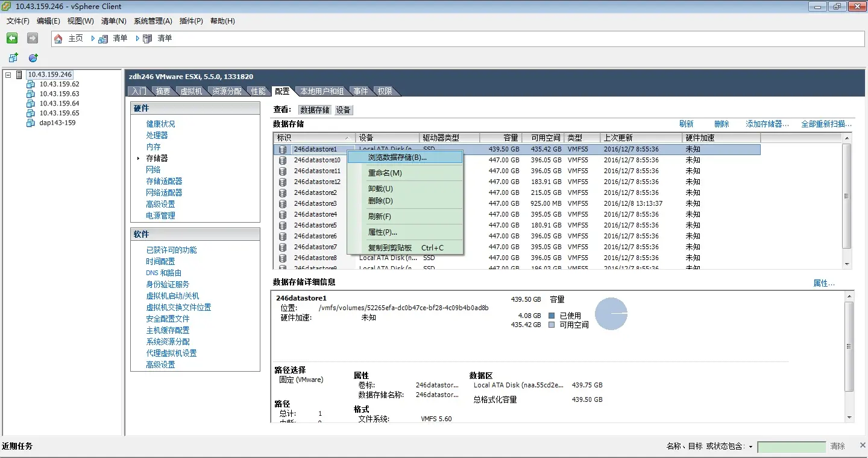Click datastore icon of 246datastore5 row
The image size is (868, 458).
click(x=283, y=225)
